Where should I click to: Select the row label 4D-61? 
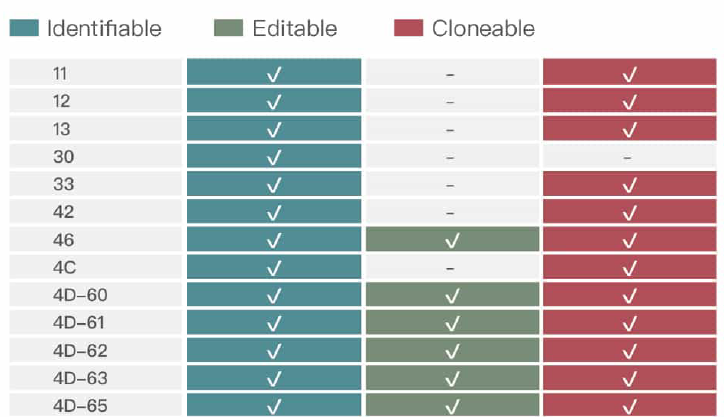(79, 322)
